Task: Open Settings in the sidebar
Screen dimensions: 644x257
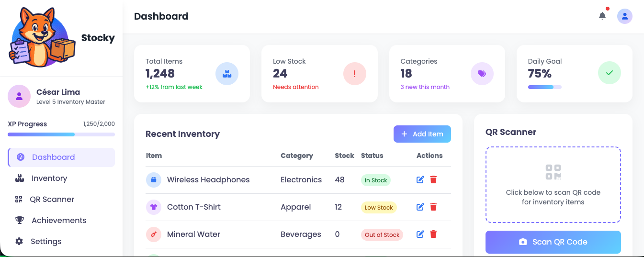Action: click(46, 242)
